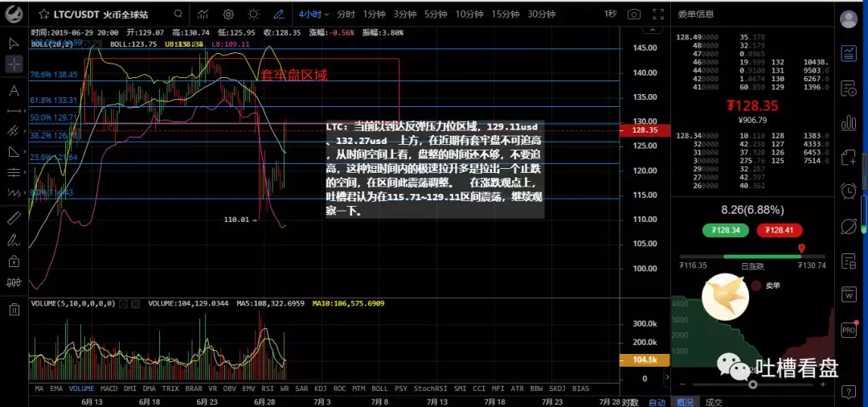
Task: Enable MACD indicator
Action: [x=109, y=388]
